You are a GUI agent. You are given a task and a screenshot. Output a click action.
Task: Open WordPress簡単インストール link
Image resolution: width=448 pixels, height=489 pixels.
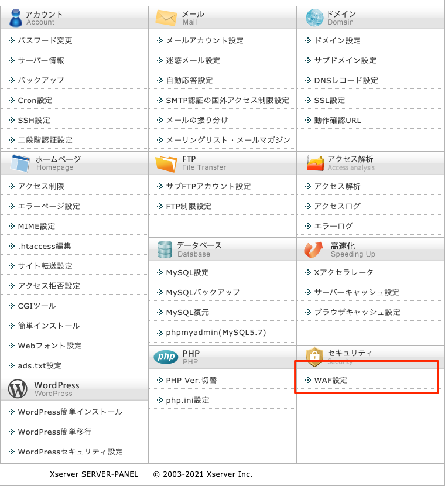point(70,412)
